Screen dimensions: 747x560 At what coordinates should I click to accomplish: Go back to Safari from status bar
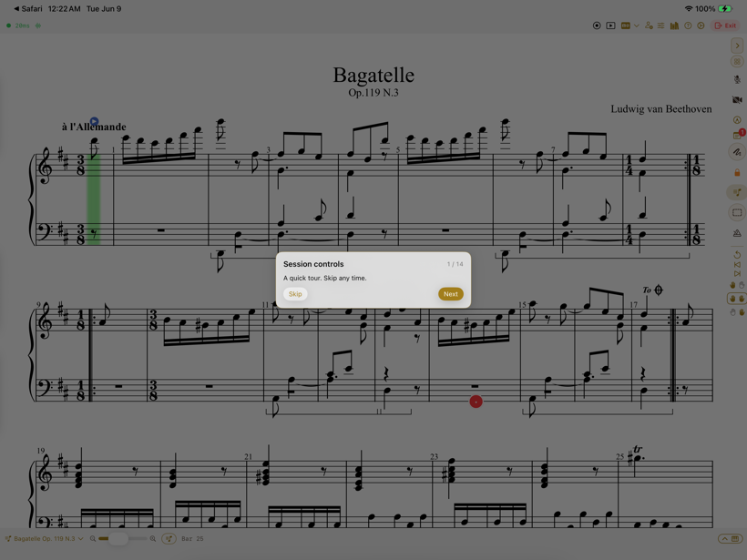(x=28, y=8)
